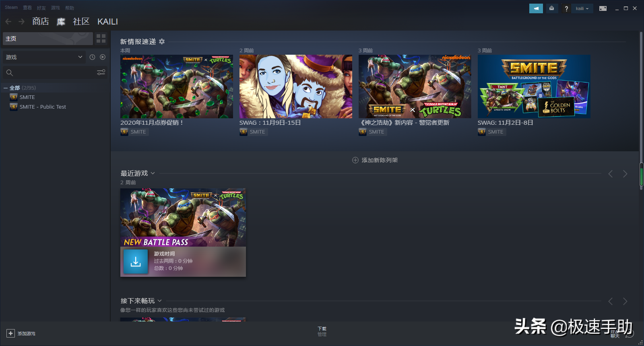Viewport: 644px width, 346px height.
Task: Sort games by recent activity clock icon
Action: coord(92,57)
